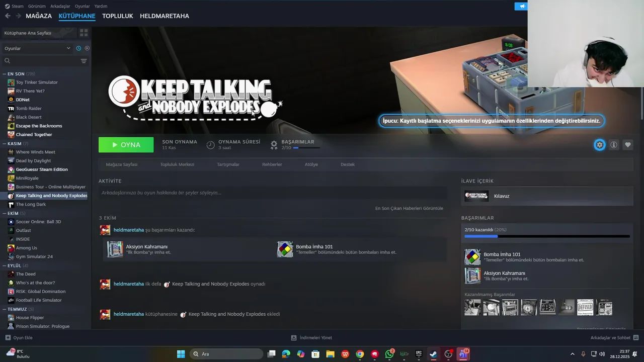This screenshot has height=362, width=644.
Task: Open HELDMARETAHA profile tab
Action: tap(165, 16)
